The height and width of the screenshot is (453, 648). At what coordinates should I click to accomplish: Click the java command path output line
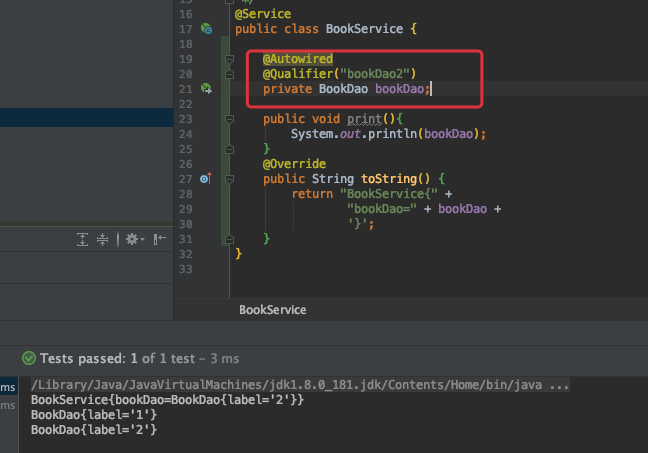[300, 385]
